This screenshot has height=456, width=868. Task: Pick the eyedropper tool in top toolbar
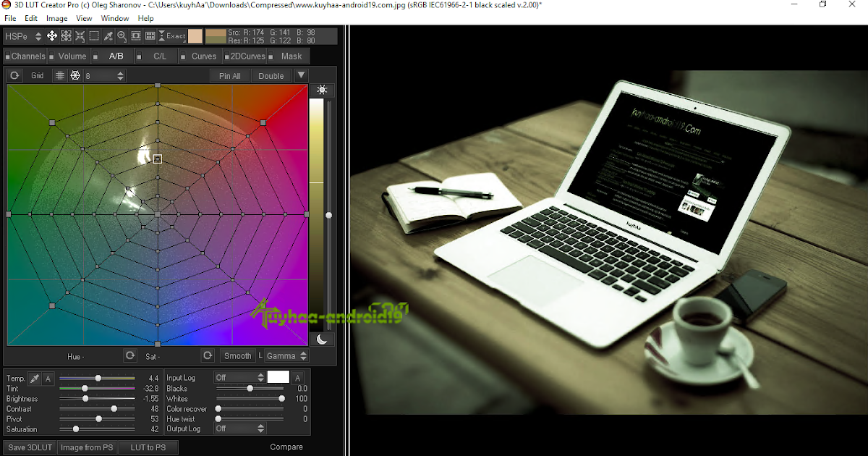point(108,35)
